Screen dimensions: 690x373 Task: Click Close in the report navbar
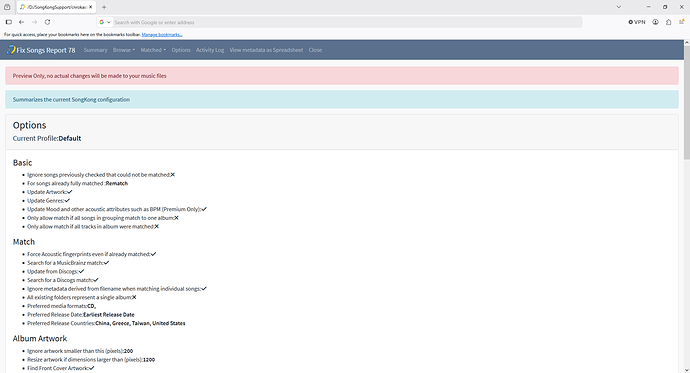(315, 50)
